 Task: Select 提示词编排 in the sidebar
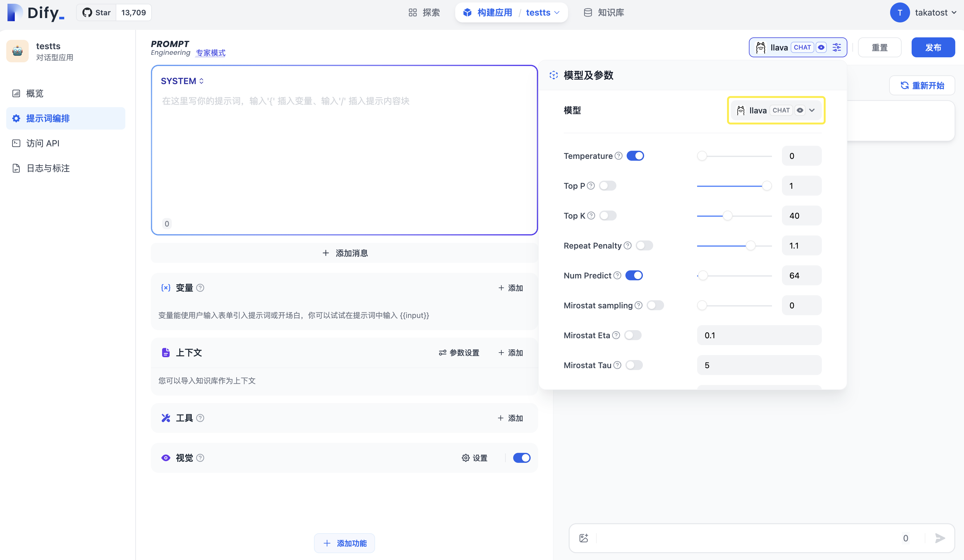(47, 118)
